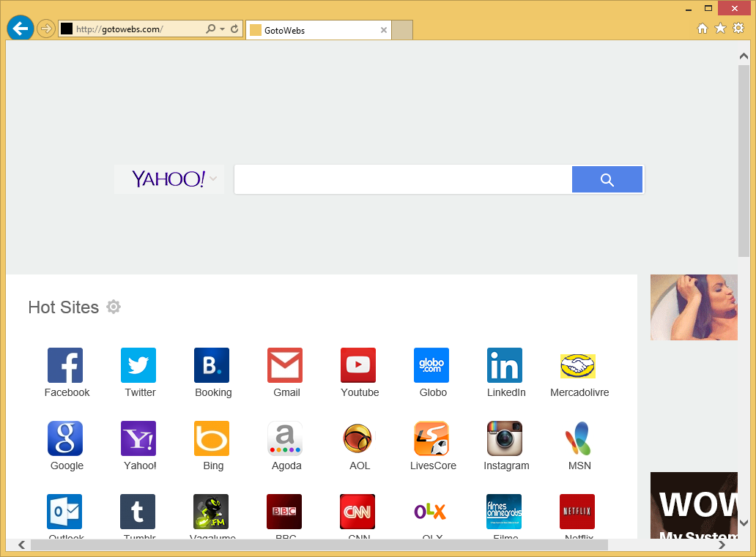Image resolution: width=756 pixels, height=557 pixels.
Task: Open the OLX hot site icon
Action: [431, 512]
